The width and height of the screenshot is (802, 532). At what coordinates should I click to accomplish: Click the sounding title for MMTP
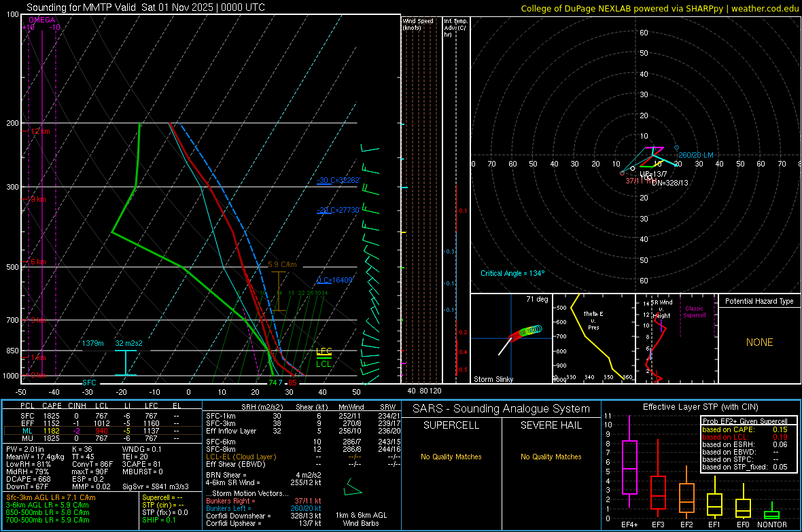tap(145, 7)
